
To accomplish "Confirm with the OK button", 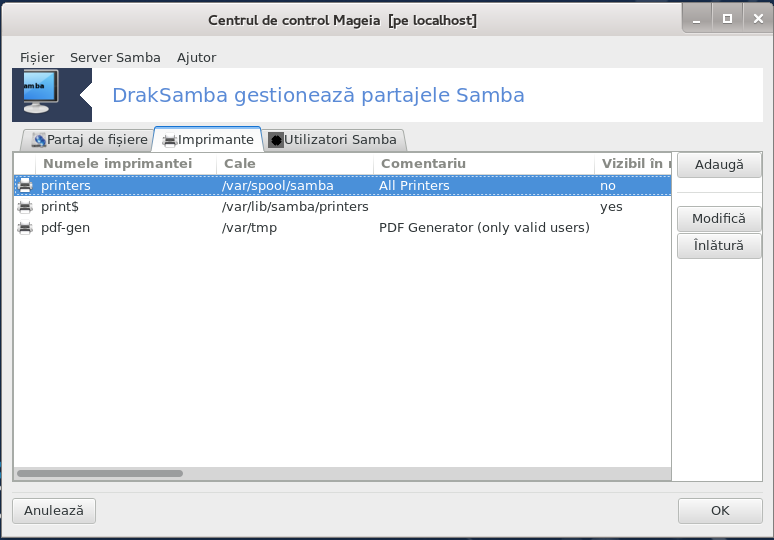I will [x=720, y=510].
